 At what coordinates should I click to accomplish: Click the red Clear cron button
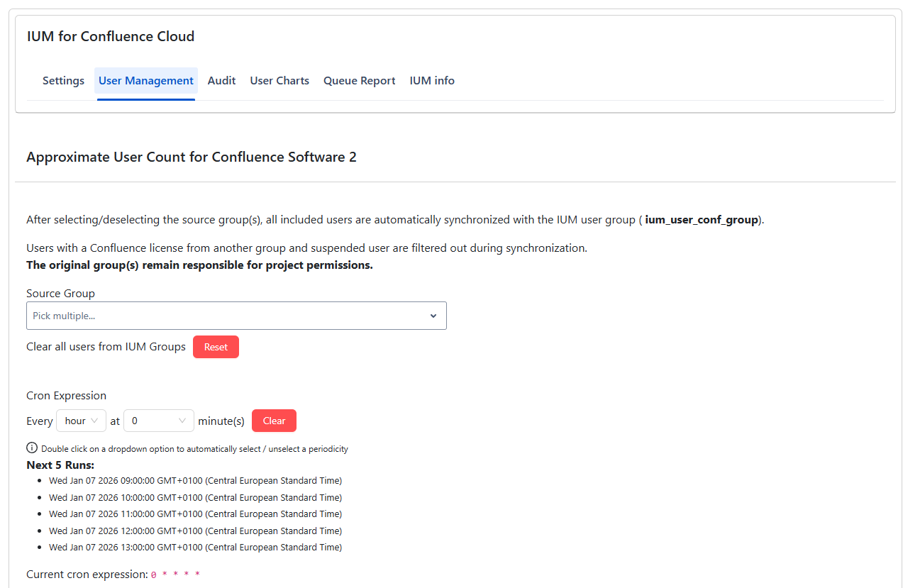pyautogui.click(x=274, y=421)
